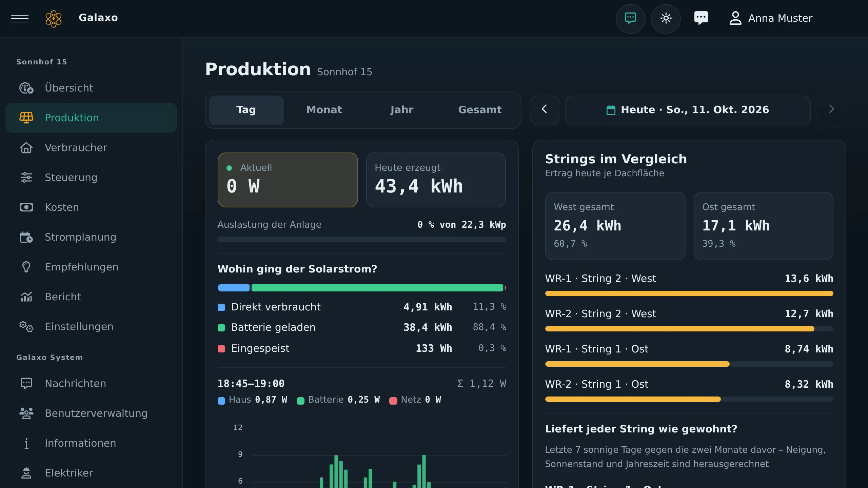
Task: Open the Heute date picker
Action: coord(688,110)
